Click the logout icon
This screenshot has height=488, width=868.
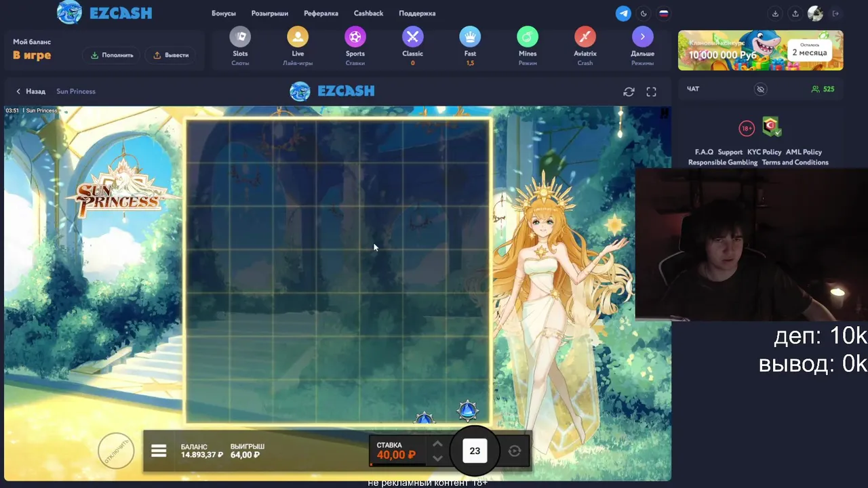tap(835, 14)
